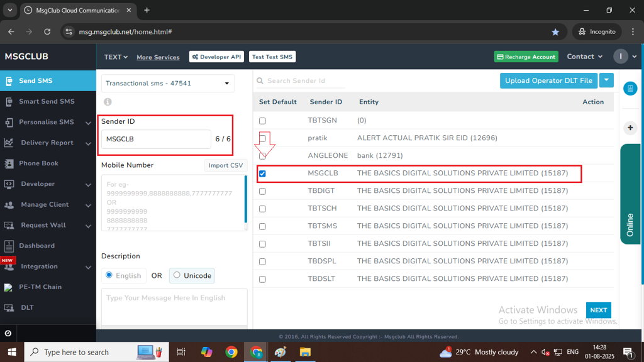Click the Delivery Report chart icon
Screen dimensions: 644x362
pyautogui.click(x=9, y=143)
